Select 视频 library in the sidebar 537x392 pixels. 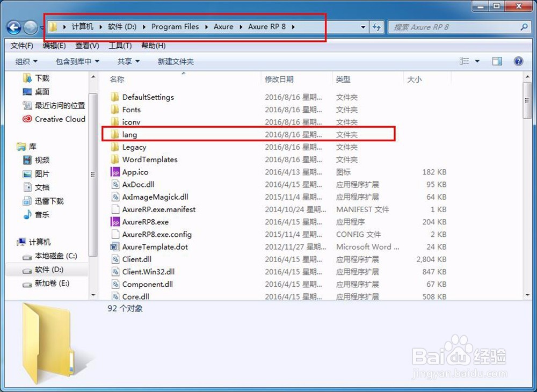[x=37, y=160]
